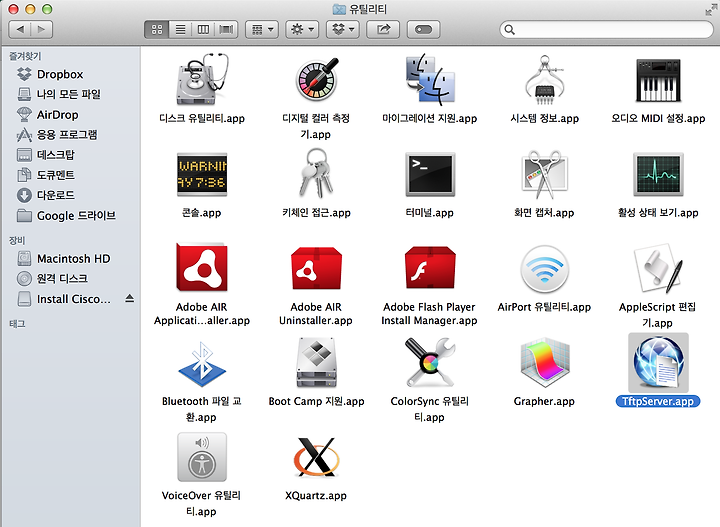Select the 디지털 컬러 측정기.app icon
Screen dimensions: 720x527
pyautogui.click(x=316, y=79)
